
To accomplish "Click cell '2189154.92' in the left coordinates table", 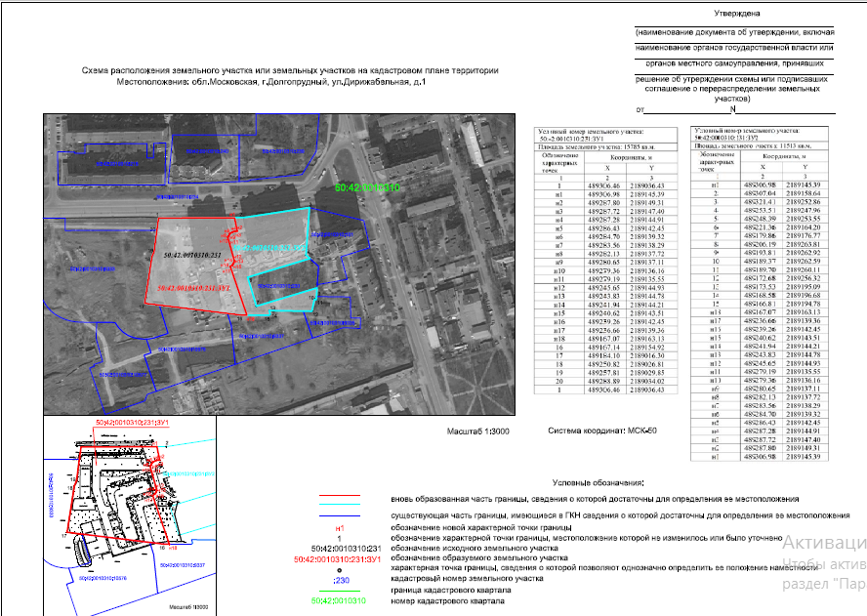I will pyautogui.click(x=647, y=348).
